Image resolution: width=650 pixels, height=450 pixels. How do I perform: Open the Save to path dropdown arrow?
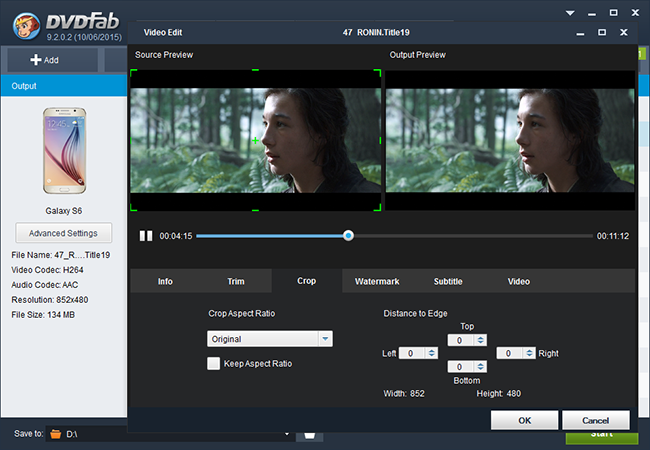pyautogui.click(x=286, y=434)
